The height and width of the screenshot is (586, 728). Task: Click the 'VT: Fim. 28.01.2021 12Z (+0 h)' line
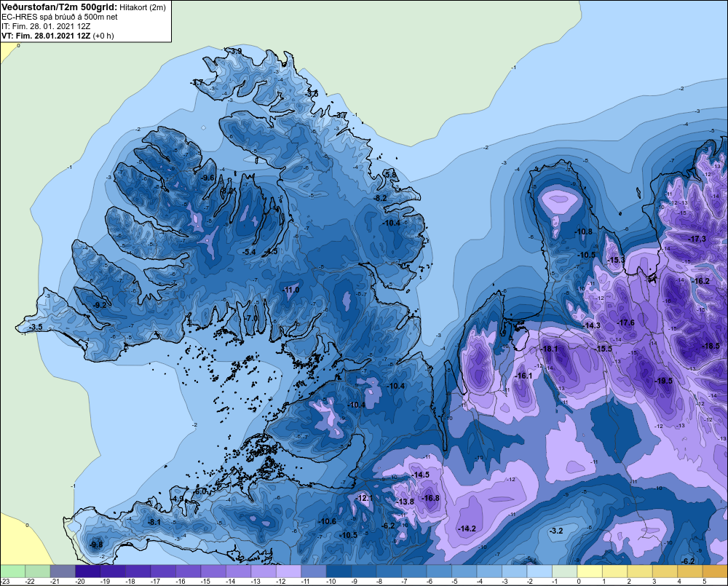pos(58,36)
